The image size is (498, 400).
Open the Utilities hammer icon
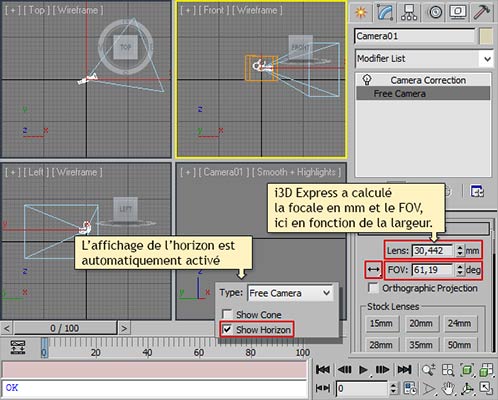click(482, 12)
